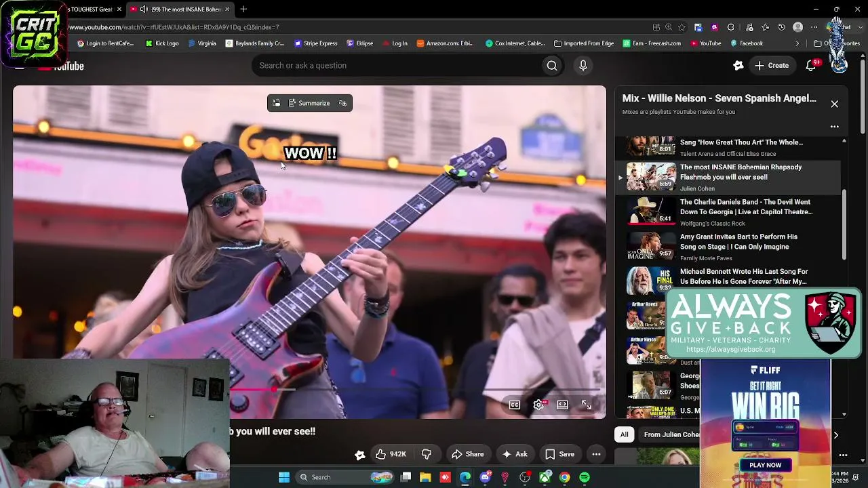Show next filter chips with right arrow
868x488 pixels.
[x=835, y=435]
